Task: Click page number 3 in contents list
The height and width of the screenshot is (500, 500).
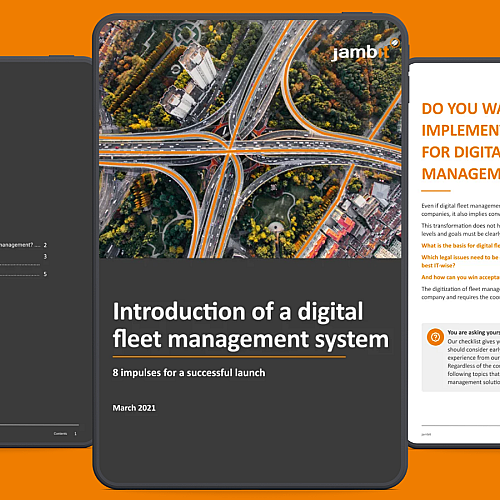Action: pyautogui.click(x=45, y=256)
